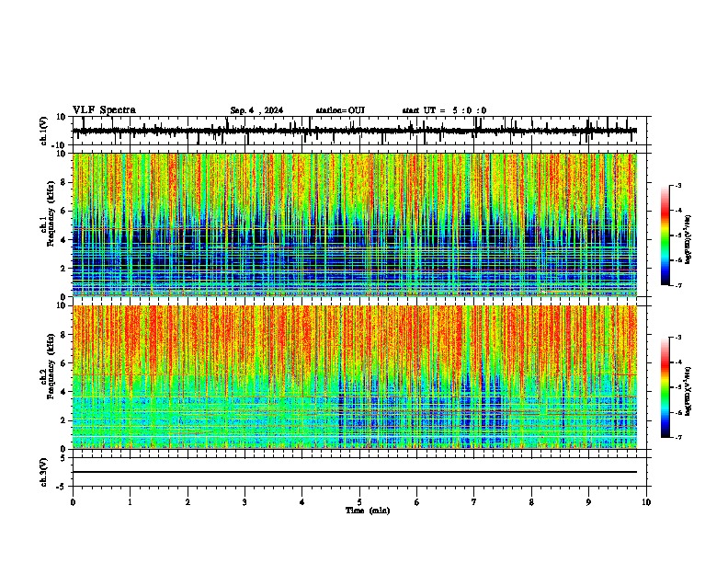This screenshot has width=728, height=563.
Task: Click time axis tick label "5"
Action: click(x=359, y=502)
